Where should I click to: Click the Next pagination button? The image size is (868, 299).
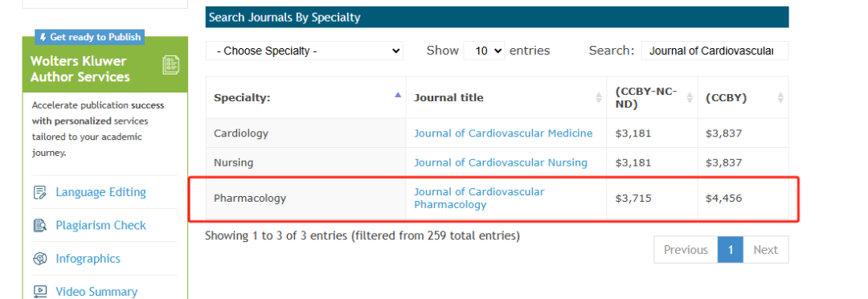point(766,250)
